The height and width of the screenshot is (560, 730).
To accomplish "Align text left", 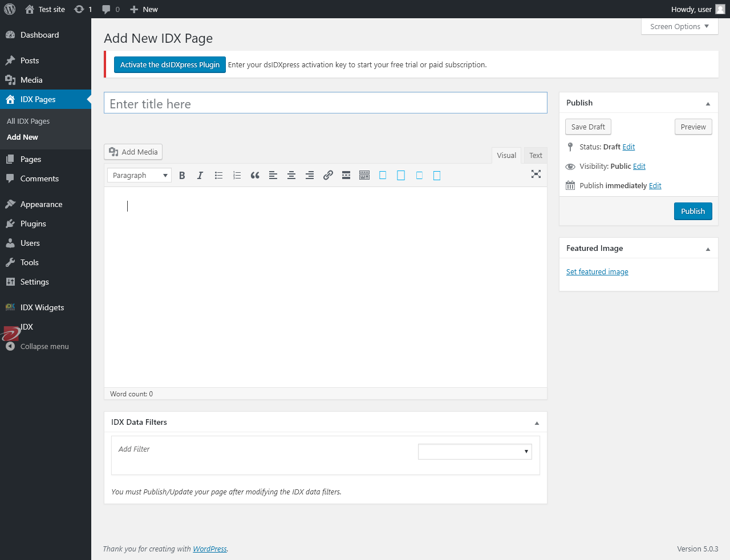I will tap(273, 175).
